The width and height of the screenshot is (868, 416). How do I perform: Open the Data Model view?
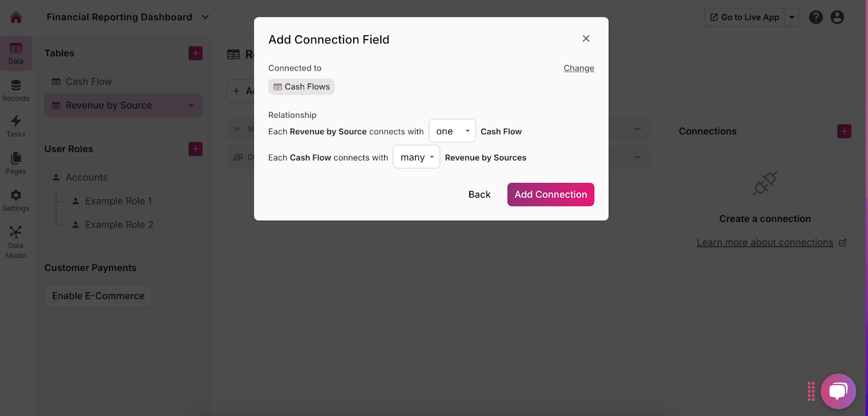pos(16,242)
